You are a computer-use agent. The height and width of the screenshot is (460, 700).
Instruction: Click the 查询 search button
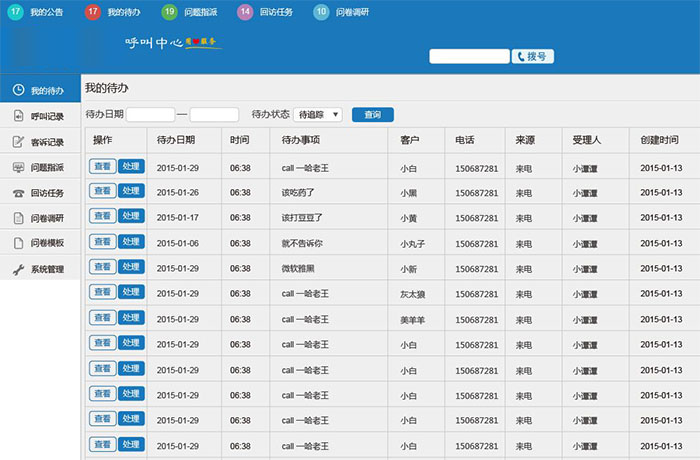(373, 115)
